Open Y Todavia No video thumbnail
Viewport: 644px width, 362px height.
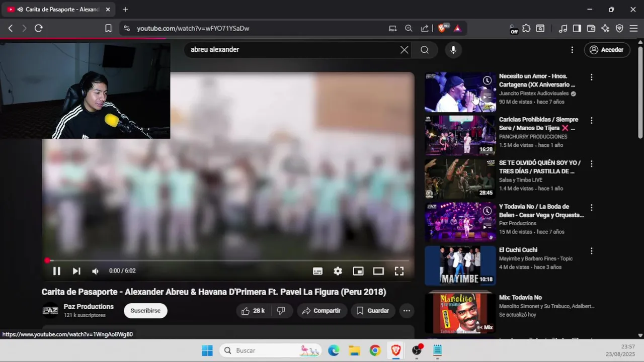tap(460, 222)
